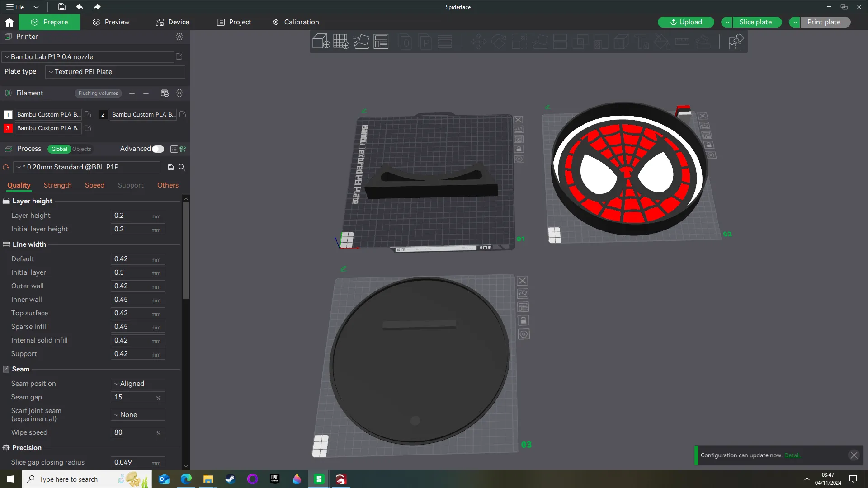Save the process preset
The width and height of the screenshot is (868, 488).
[171, 167]
